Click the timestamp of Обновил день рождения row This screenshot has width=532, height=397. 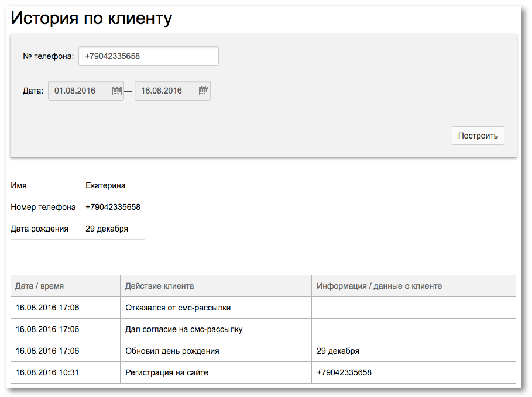(x=47, y=351)
